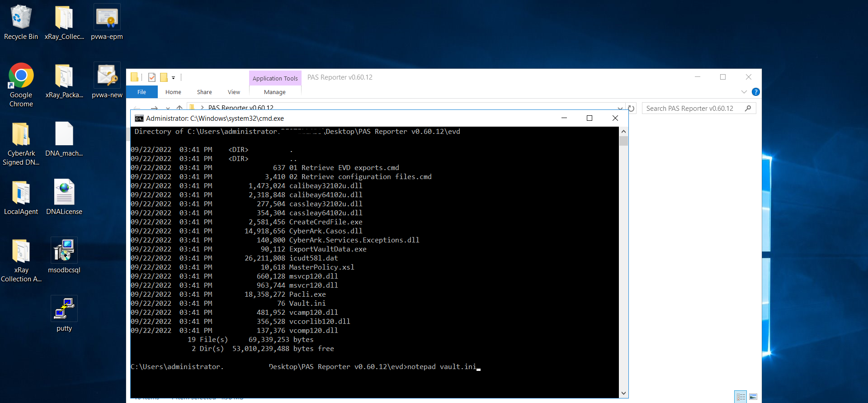Open the LocalAgent folder icon
The width and height of the screenshot is (868, 403).
pos(21,198)
